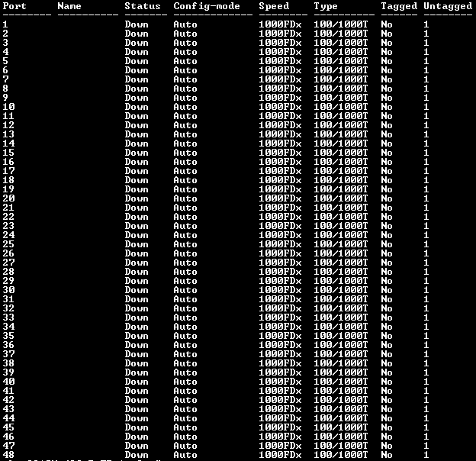Click the Speed column header
Viewport: 476px width, 461px height.
[x=274, y=6]
